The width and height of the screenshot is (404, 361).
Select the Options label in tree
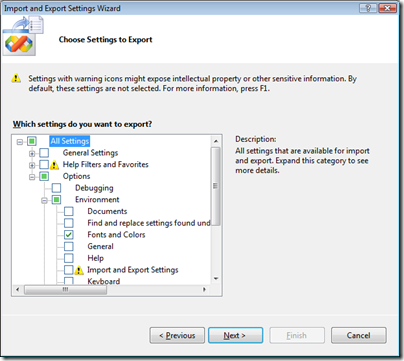76,176
